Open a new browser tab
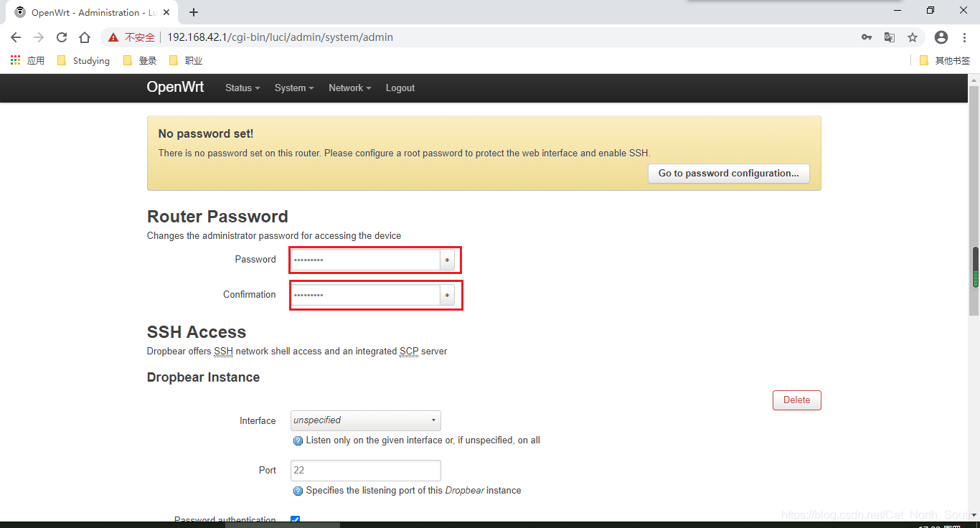 pos(194,12)
